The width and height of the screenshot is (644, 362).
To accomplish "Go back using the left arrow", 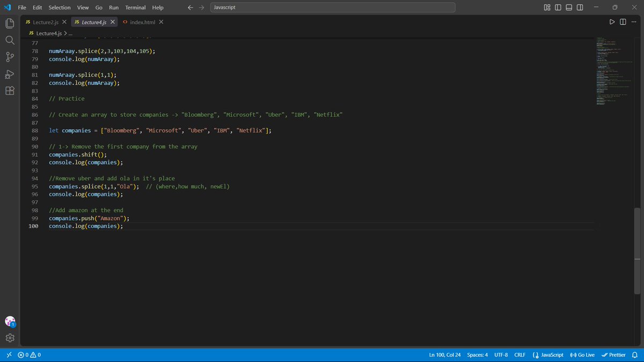I will 191,8.
